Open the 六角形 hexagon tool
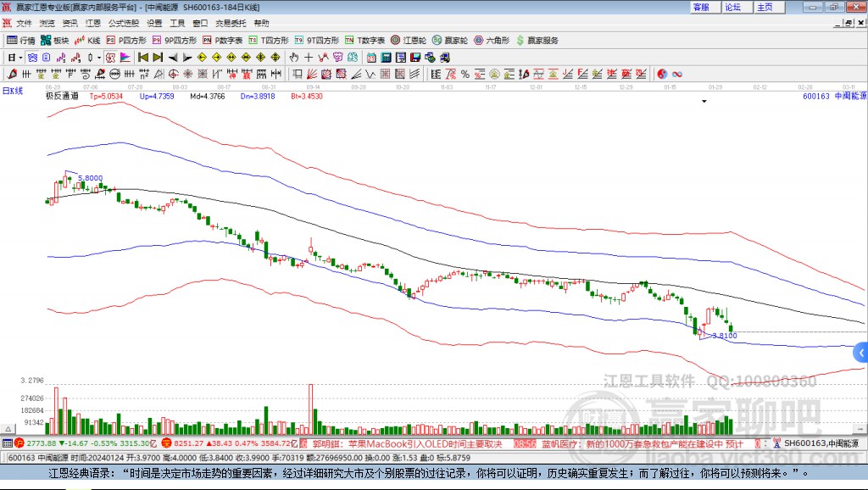Screen dimensions: 868x490 pos(492,41)
